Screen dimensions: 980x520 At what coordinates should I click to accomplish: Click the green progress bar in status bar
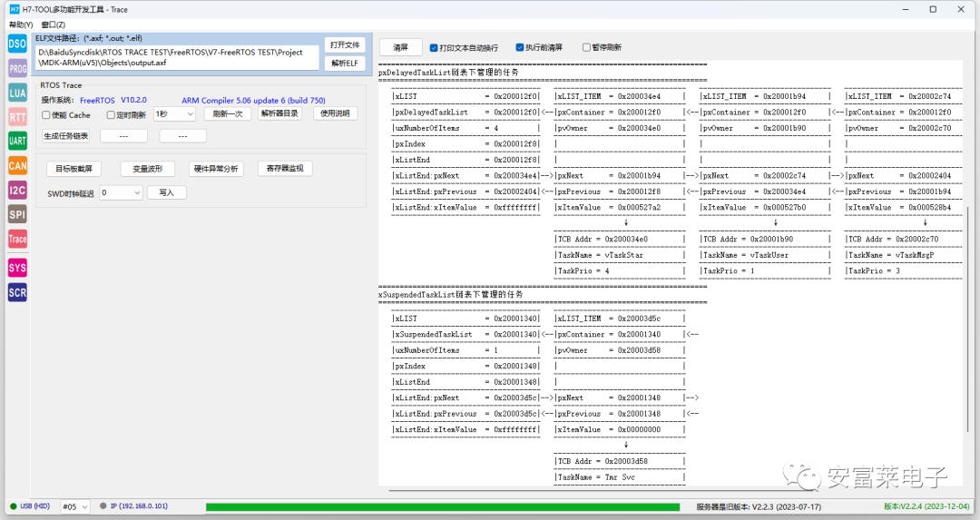click(x=443, y=507)
